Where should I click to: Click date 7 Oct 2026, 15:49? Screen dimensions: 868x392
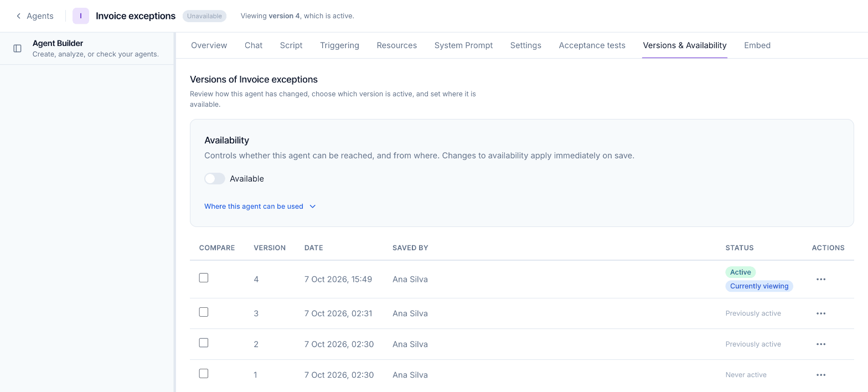point(338,280)
